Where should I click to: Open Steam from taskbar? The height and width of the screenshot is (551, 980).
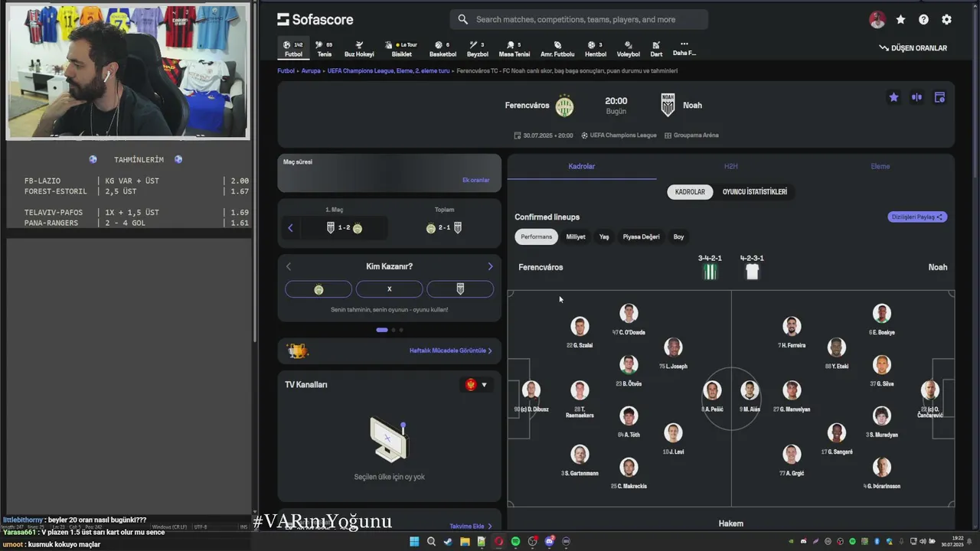(448, 542)
